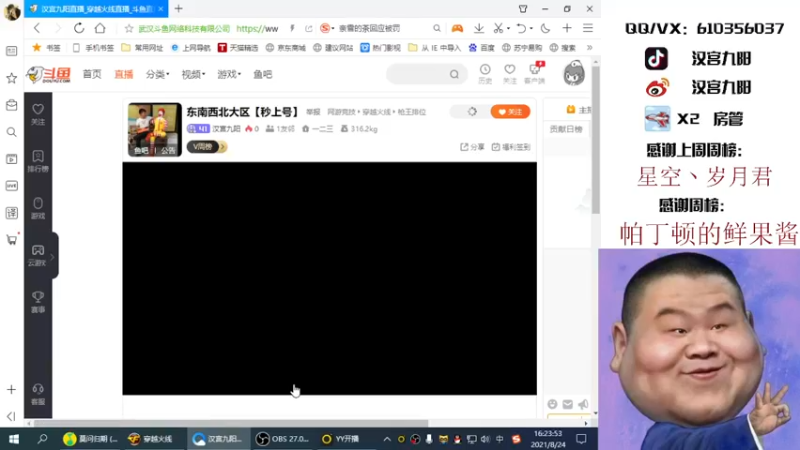The height and width of the screenshot is (450, 800).
Task: Open the 历史 clock icon
Action: pyautogui.click(x=485, y=73)
